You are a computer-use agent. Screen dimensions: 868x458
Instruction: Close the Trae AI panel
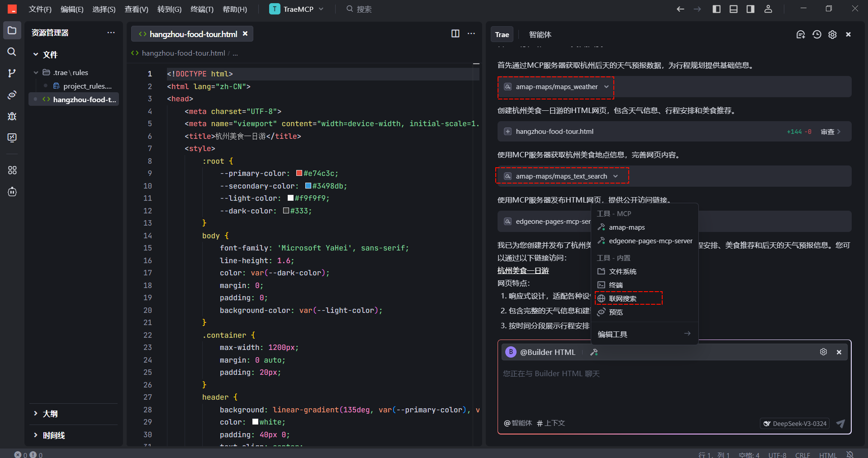pos(848,34)
